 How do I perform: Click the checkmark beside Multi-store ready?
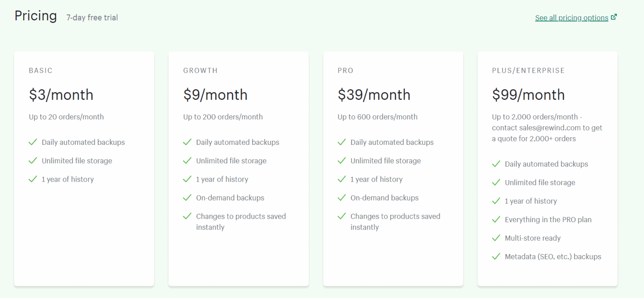(496, 238)
